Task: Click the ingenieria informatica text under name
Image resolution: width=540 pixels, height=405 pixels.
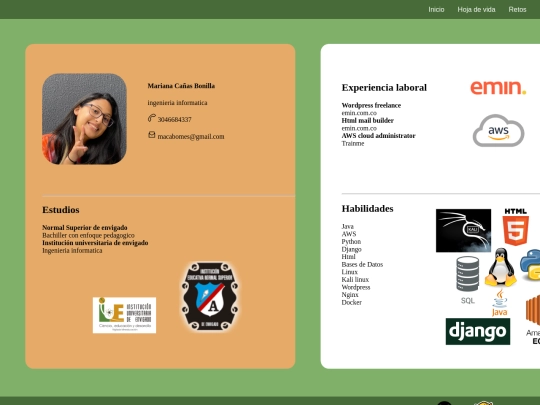Action: [177, 103]
